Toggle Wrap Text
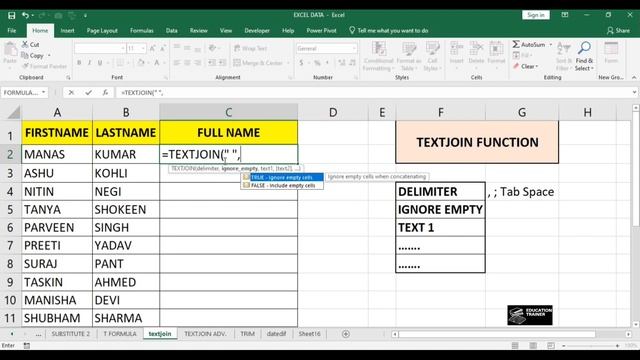This screenshot has height=360, width=640. 250,48
